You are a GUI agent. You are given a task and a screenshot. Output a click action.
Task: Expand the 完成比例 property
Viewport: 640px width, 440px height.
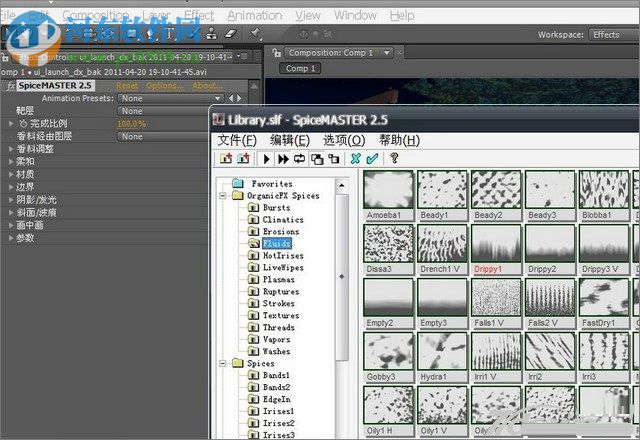11,123
